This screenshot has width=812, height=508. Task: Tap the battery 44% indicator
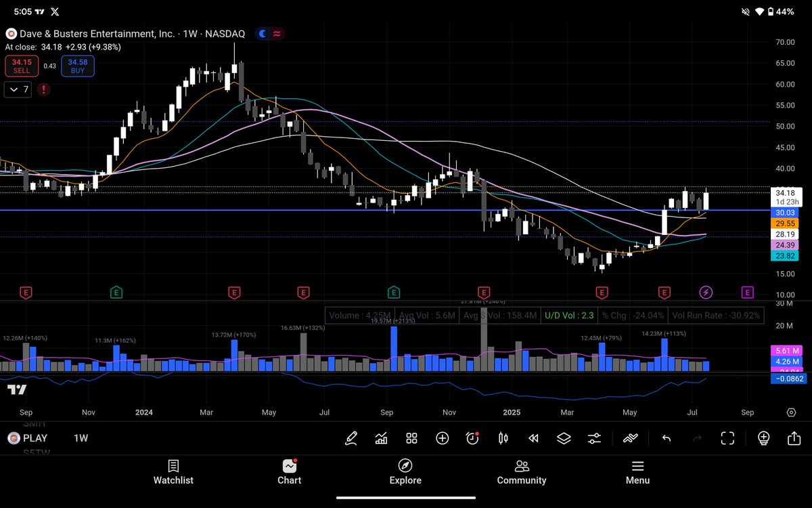click(780, 12)
